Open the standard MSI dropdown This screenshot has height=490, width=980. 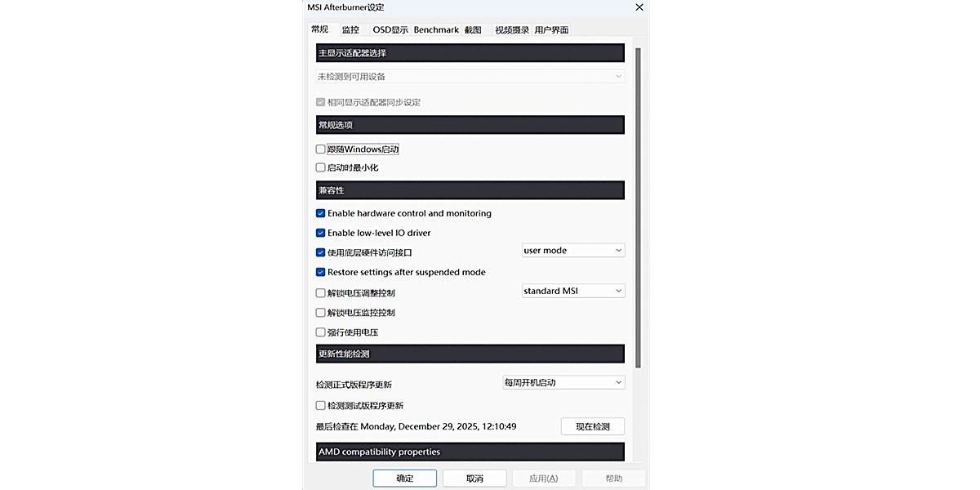[573, 291]
